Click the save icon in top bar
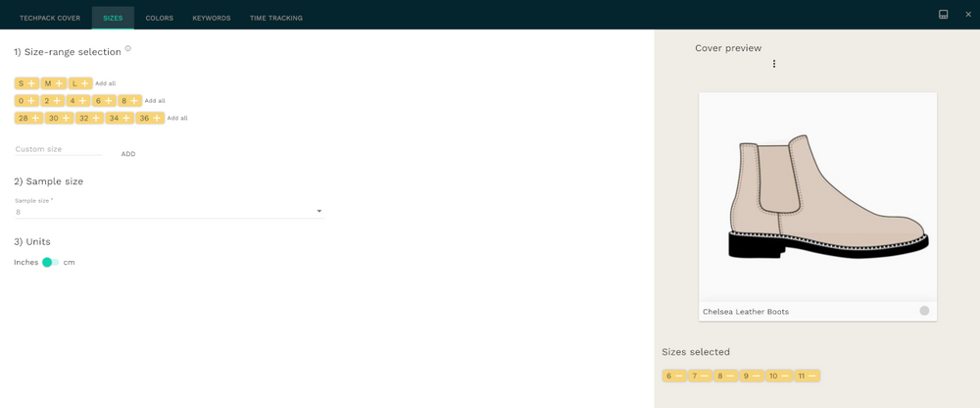This screenshot has height=408, width=980. 943,15
